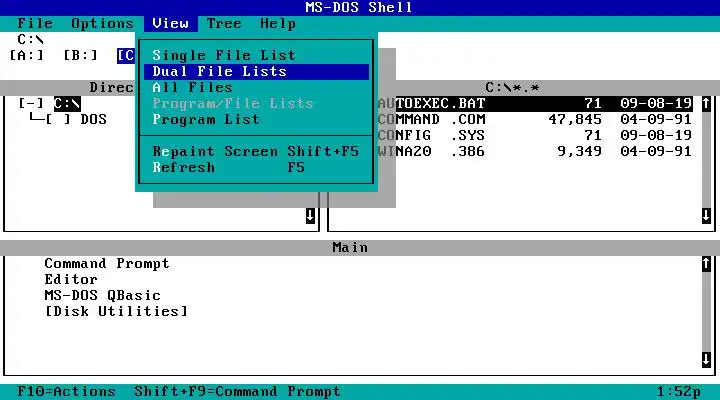The width and height of the screenshot is (720, 400).
Task: Select drive C: icon
Action: point(126,56)
